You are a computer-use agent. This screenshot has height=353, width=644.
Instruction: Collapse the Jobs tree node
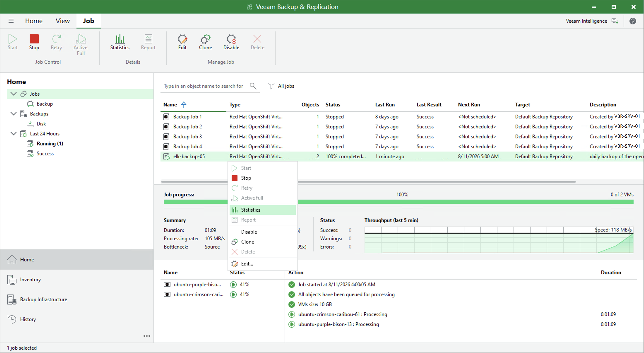tap(13, 94)
